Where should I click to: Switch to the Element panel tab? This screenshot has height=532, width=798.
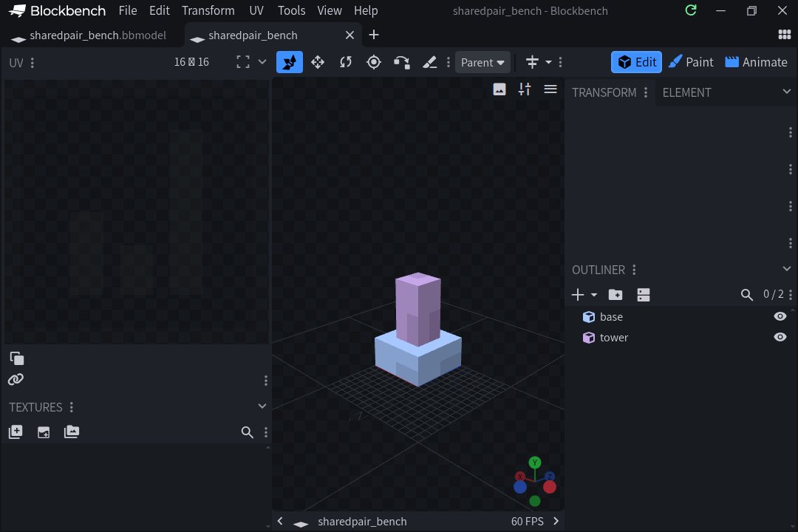tap(686, 92)
